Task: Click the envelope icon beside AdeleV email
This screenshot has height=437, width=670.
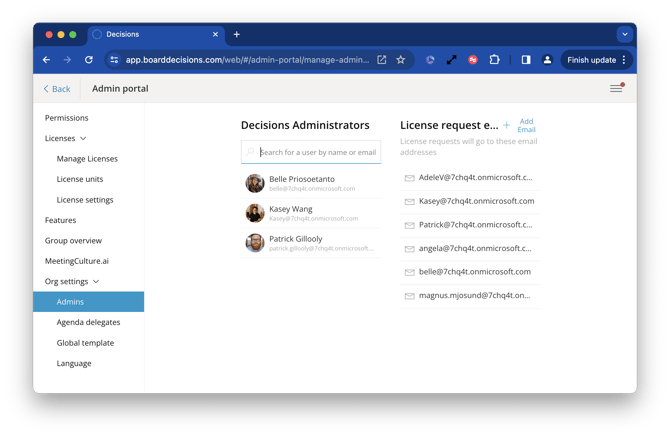Action: [409, 178]
